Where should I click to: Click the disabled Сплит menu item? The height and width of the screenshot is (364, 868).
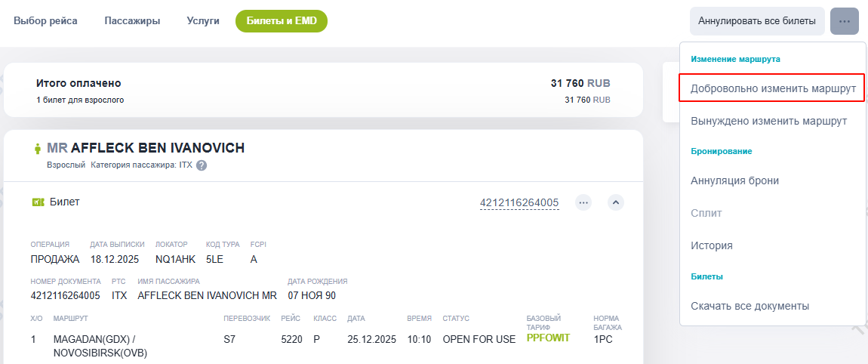pos(706,213)
